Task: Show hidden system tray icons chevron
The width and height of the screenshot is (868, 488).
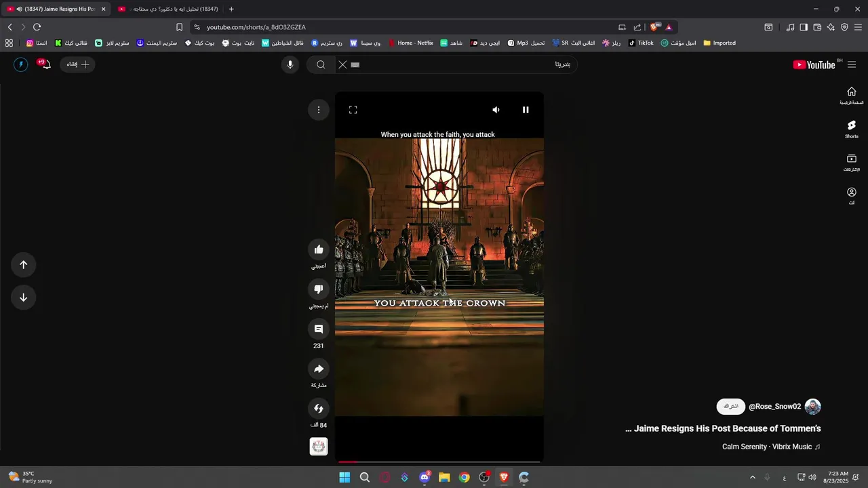Action: coord(752,477)
